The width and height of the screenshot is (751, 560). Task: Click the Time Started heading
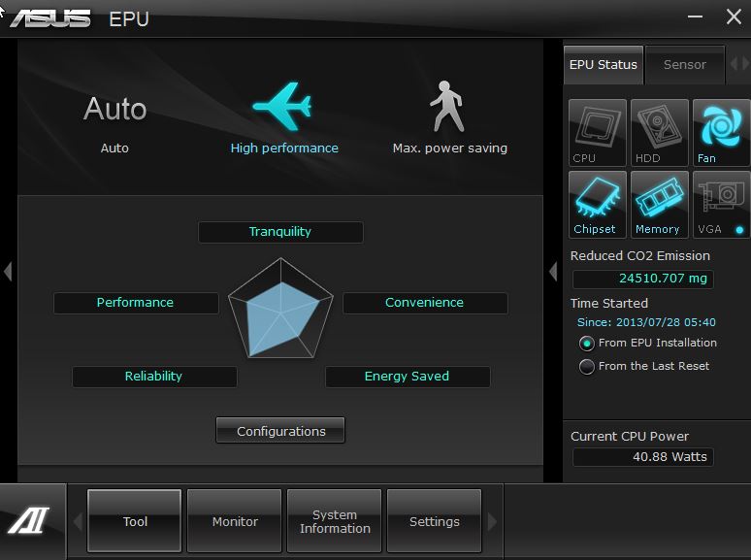608,303
